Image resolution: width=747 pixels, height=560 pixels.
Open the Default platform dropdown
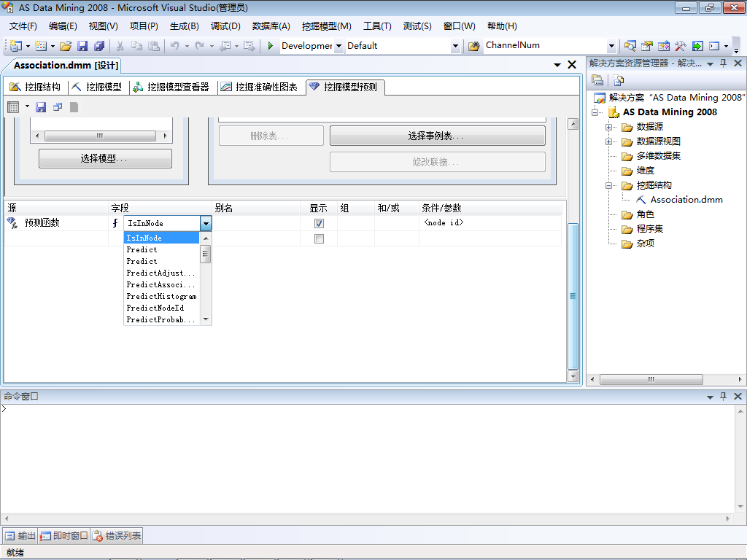click(x=455, y=46)
